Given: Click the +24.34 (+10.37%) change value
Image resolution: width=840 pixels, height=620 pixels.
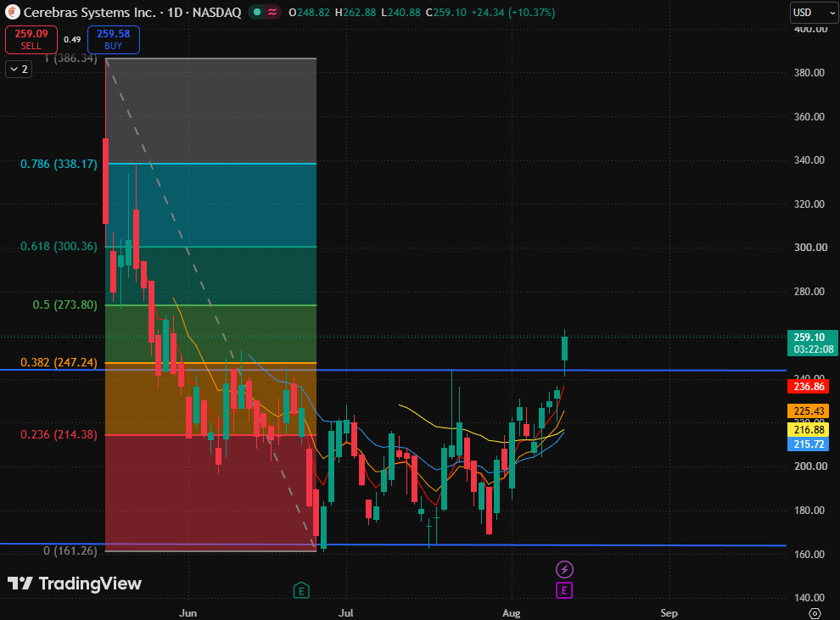Looking at the screenshot, I should click(x=512, y=12).
